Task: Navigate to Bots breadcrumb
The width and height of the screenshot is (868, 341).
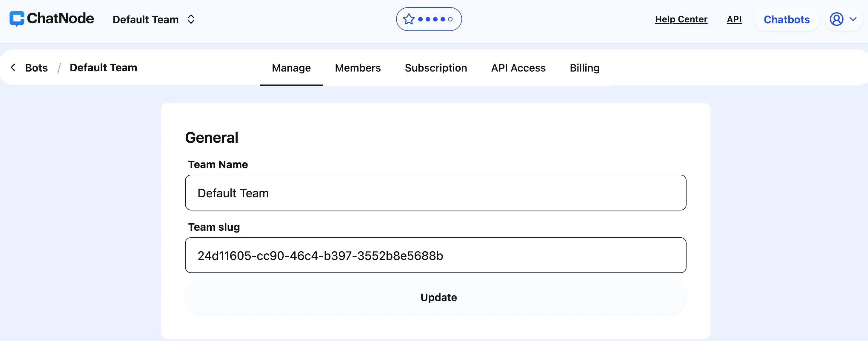Action: [x=36, y=68]
